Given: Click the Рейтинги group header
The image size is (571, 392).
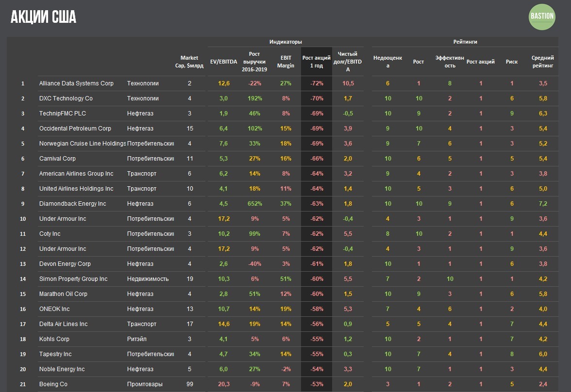Looking at the screenshot, I should [x=465, y=42].
